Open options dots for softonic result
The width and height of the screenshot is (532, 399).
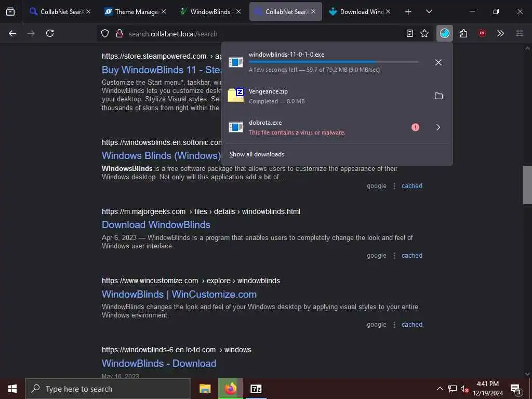(x=394, y=186)
